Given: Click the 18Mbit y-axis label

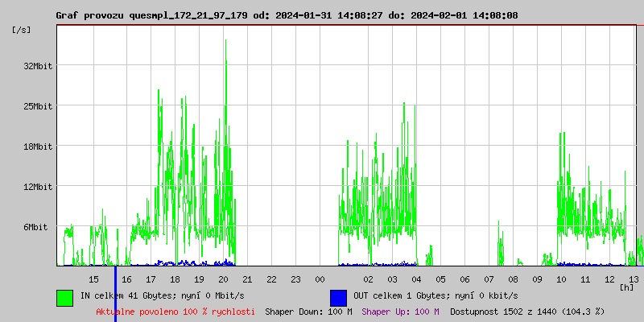Looking at the screenshot, I should [x=38, y=147].
